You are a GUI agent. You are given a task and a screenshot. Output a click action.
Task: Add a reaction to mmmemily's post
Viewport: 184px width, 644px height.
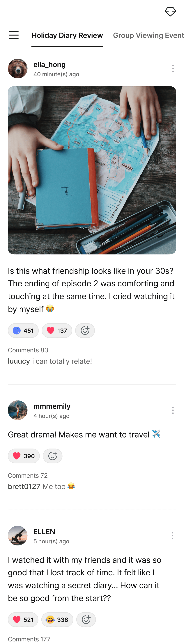pos(52,456)
